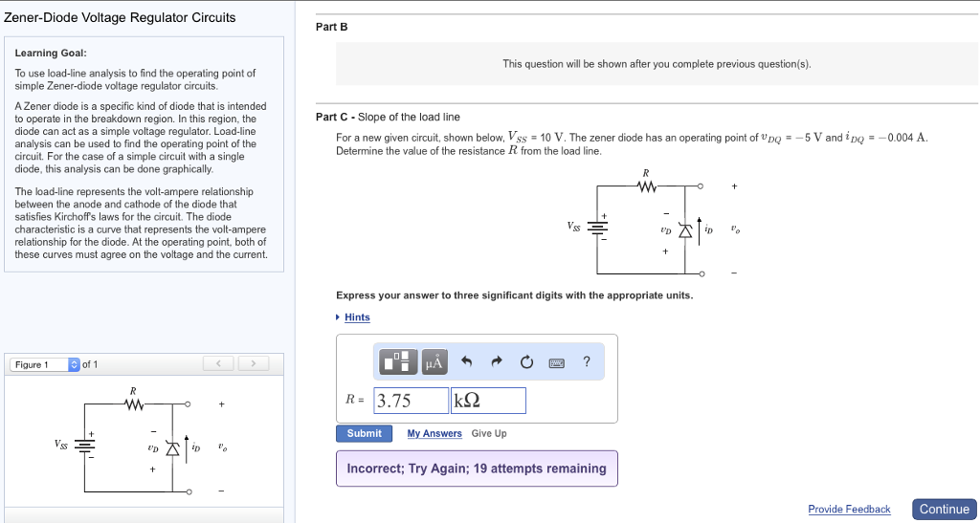980x523 pixels.
Task: Open help with the question mark icon
Action: [587, 360]
